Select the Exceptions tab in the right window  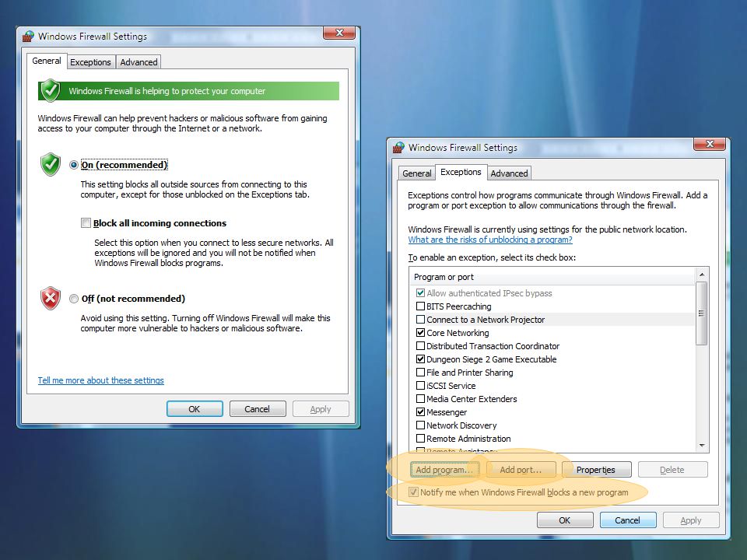coord(461,172)
